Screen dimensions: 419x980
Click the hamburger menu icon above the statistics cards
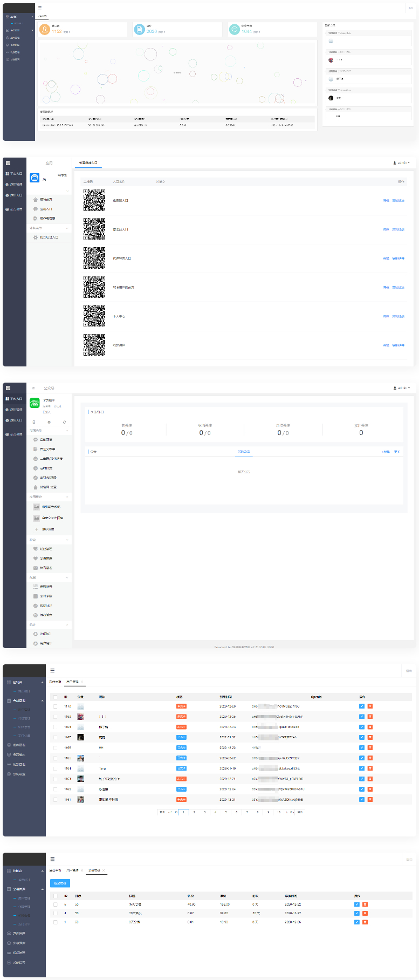coord(40,8)
